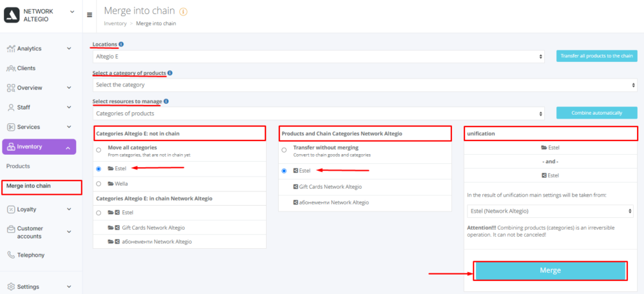Click the Staff sidebar icon
Screen dimensions: 644x294
pos(11,107)
